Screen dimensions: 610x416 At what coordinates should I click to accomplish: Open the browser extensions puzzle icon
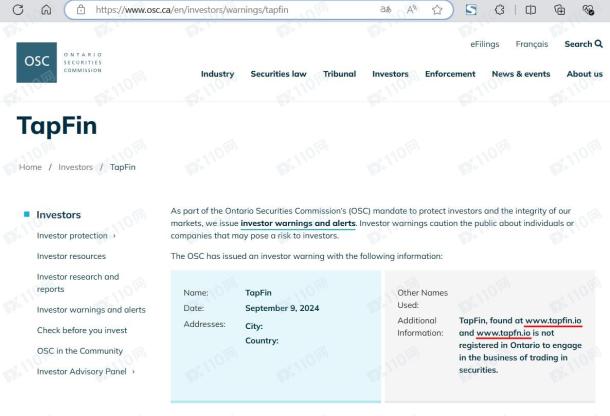(500, 10)
